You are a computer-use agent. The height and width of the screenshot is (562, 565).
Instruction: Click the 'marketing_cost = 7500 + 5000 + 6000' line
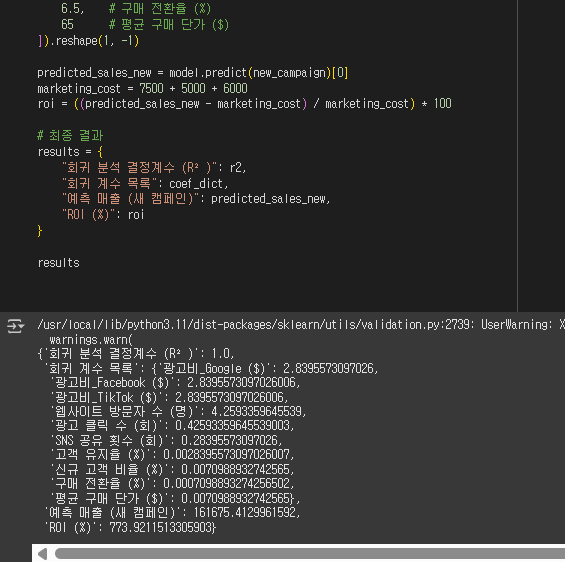click(x=142, y=88)
